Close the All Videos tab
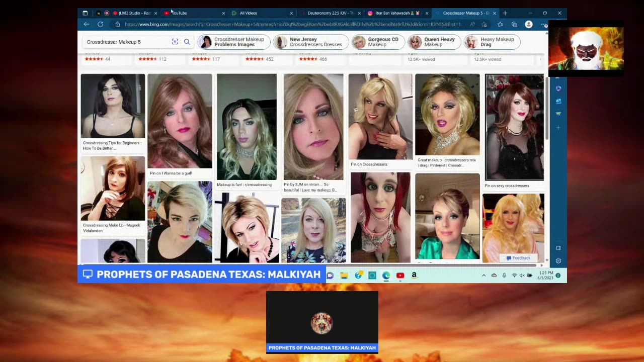The image size is (644, 362). 291,13
